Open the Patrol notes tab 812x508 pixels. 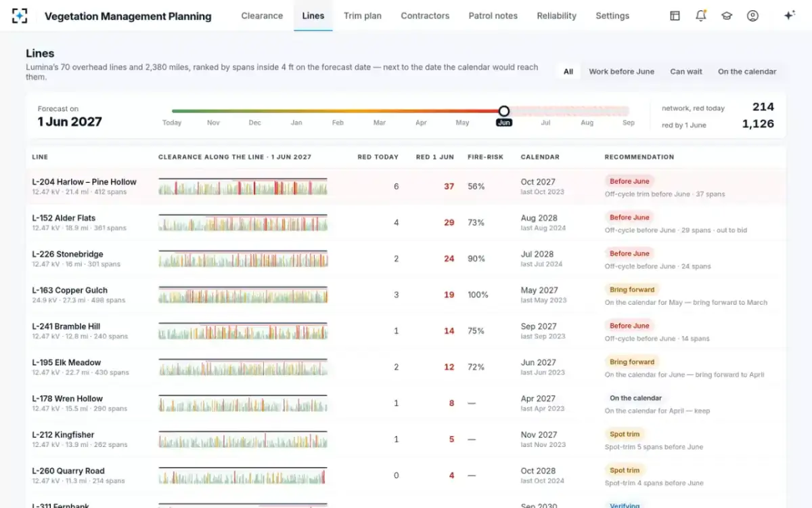point(493,16)
